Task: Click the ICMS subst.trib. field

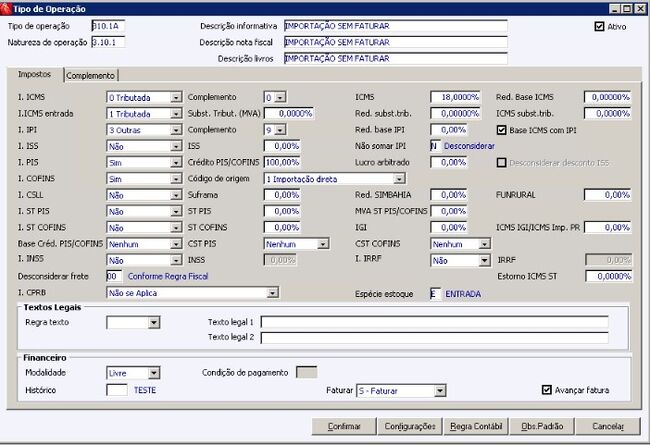Action: click(x=608, y=113)
